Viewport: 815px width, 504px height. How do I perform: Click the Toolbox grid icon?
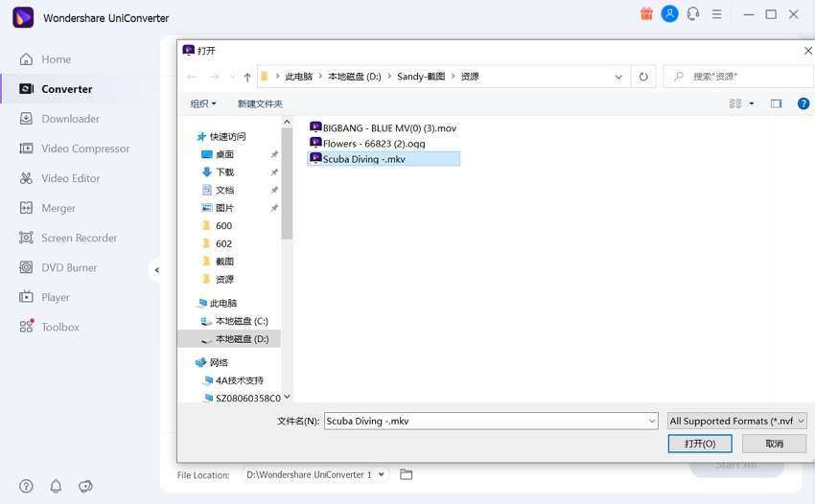(26, 327)
